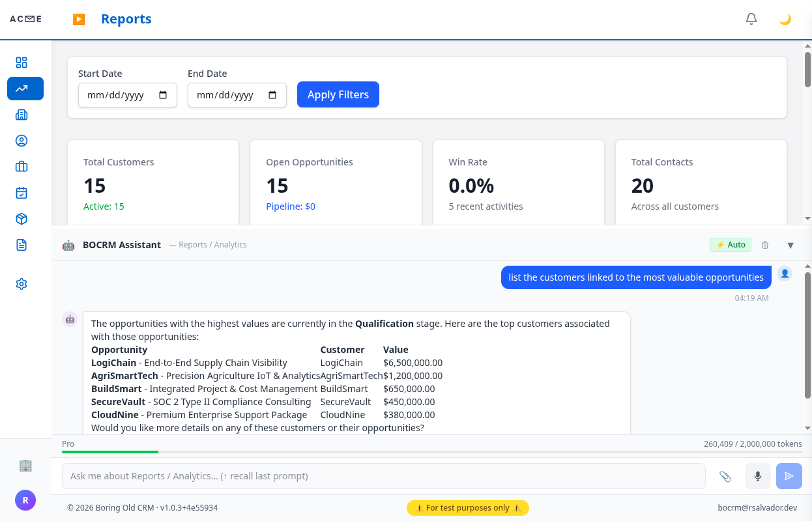Select the Reports page title

point(126,19)
